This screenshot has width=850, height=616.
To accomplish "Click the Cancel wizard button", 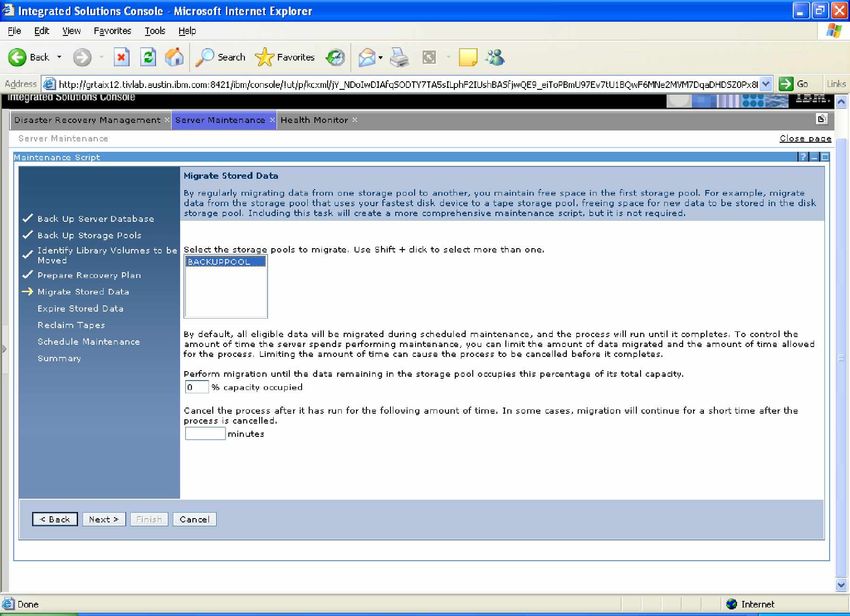I will coord(195,519).
